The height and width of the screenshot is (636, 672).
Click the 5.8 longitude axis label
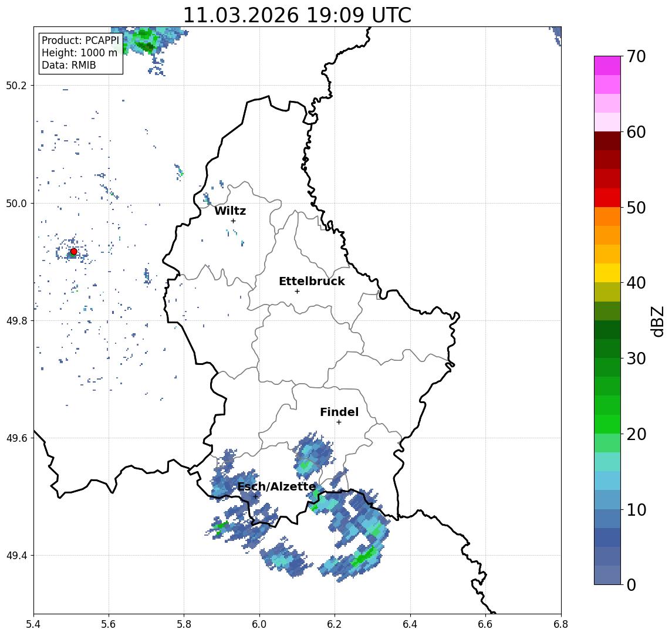pos(184,624)
